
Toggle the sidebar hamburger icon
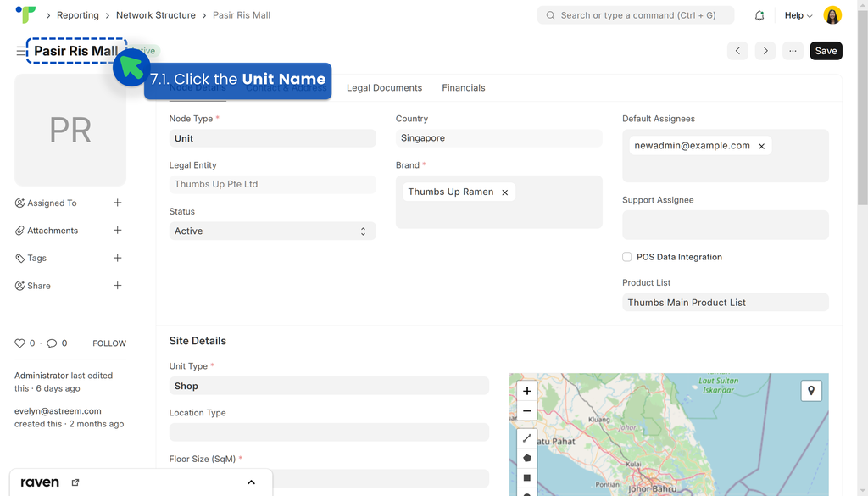(x=21, y=51)
